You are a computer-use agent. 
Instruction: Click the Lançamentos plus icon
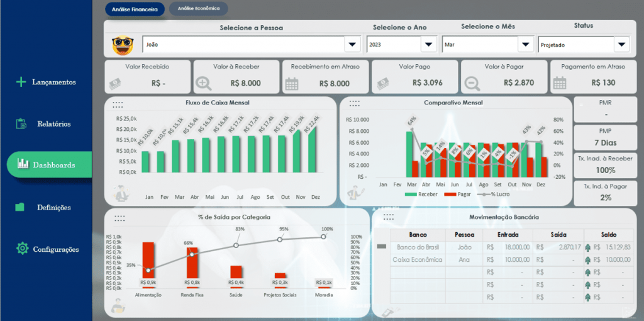click(x=21, y=82)
